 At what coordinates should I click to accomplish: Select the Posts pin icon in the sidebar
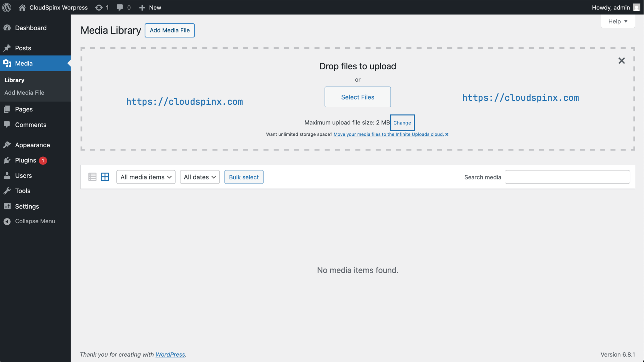(8, 48)
